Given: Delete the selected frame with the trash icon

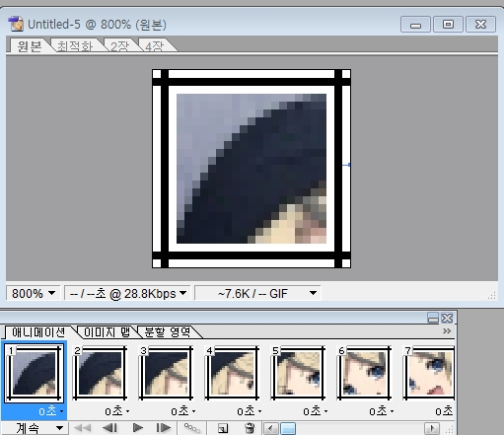Looking at the screenshot, I should click(x=250, y=428).
